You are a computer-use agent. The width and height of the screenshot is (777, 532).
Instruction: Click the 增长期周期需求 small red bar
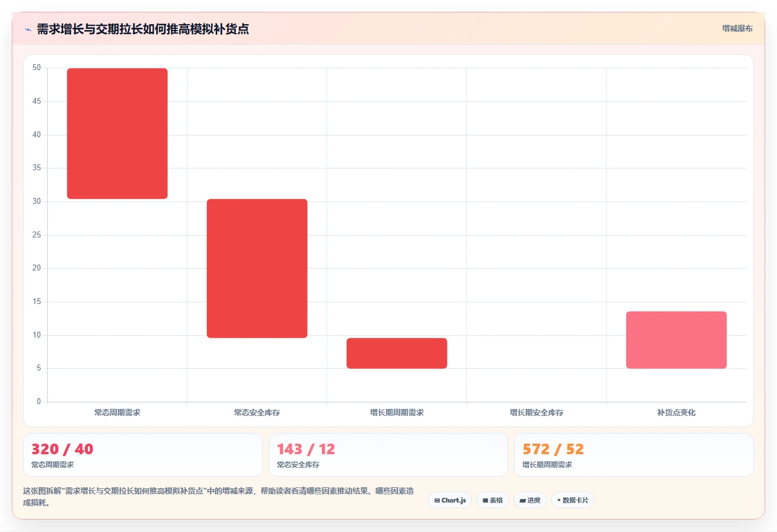(x=397, y=353)
